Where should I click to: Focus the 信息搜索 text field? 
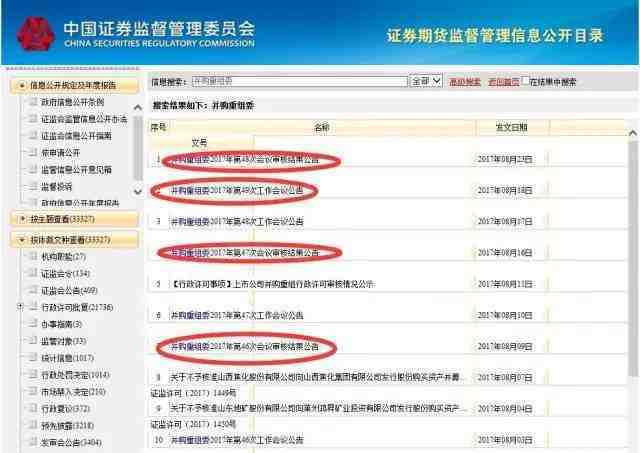[300, 81]
